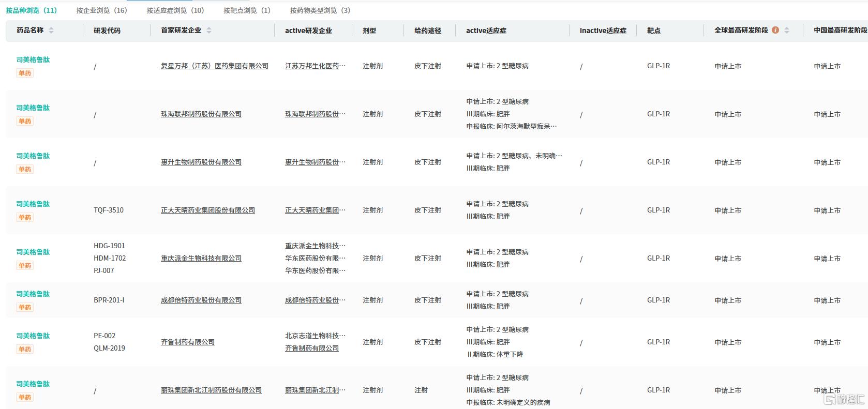Open 司美格鲁肽 in the 复星万邦 row
868x409 pixels.
(x=33, y=59)
